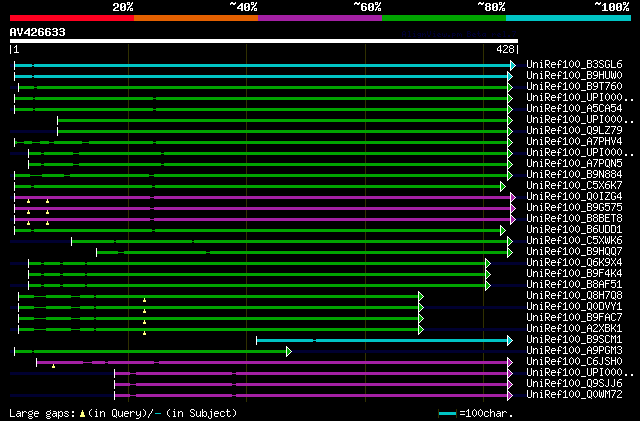Click the orange ~40% identity legend segment

[x=196, y=18]
